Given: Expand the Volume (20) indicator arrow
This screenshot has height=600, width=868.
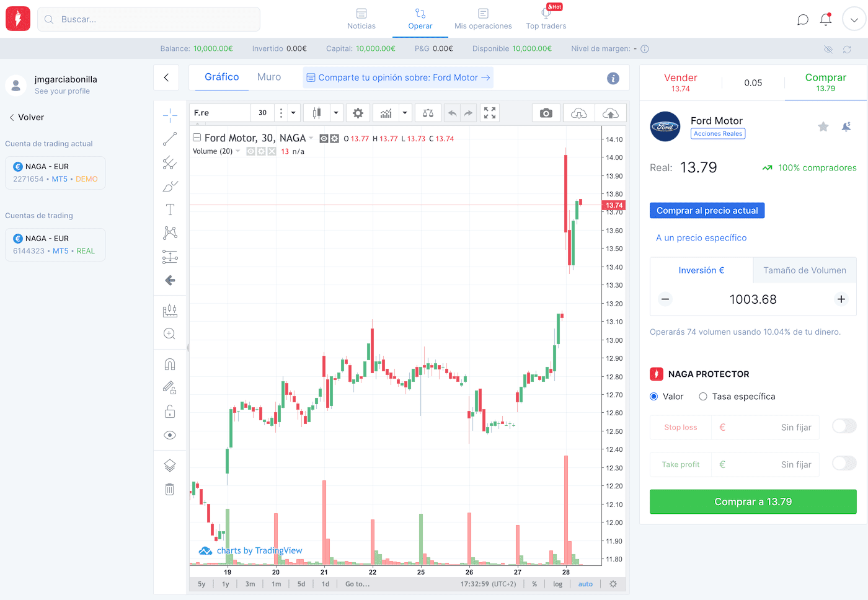Looking at the screenshot, I should click(237, 151).
